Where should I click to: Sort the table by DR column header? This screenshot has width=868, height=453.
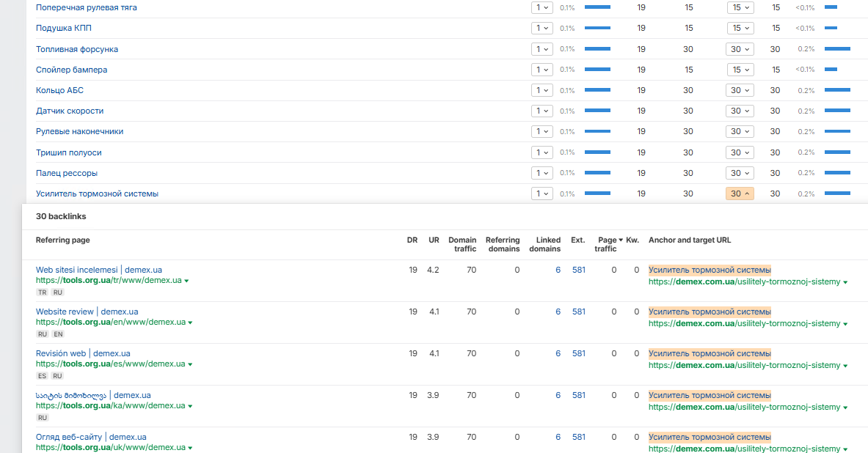pyautogui.click(x=412, y=240)
